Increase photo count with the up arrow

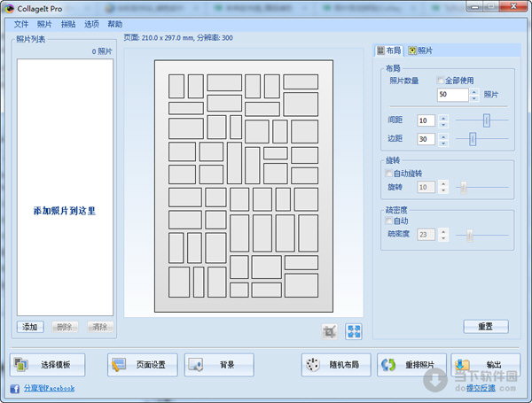[474, 91]
